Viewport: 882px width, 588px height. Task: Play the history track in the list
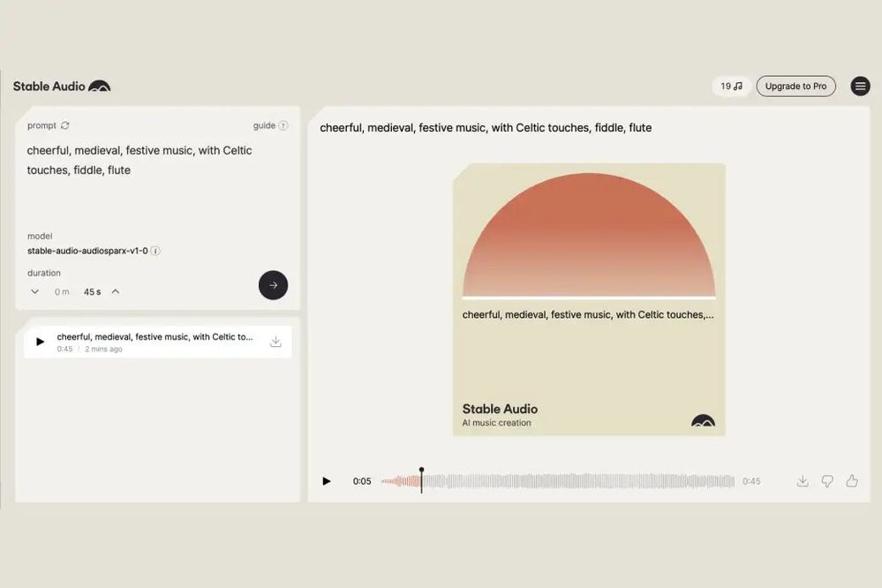point(40,342)
